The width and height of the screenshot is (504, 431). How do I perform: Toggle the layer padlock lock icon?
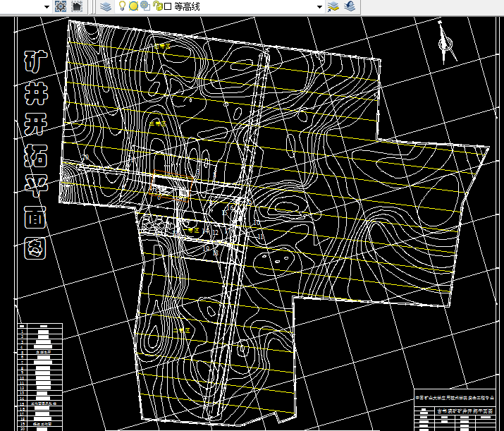click(x=157, y=6)
